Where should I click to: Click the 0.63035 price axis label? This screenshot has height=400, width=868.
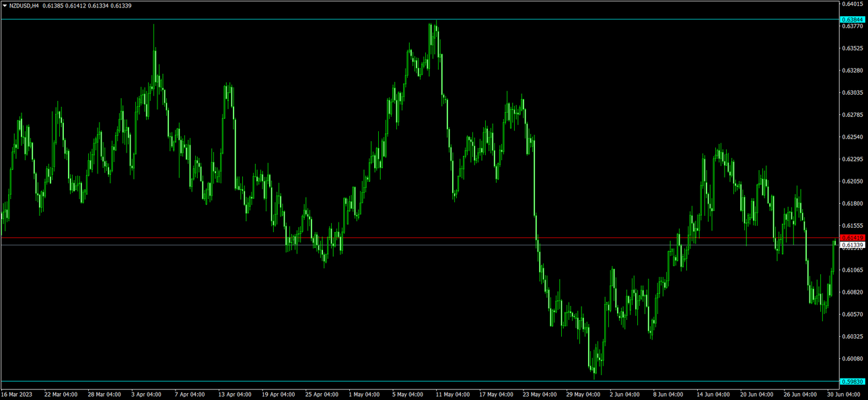point(853,93)
